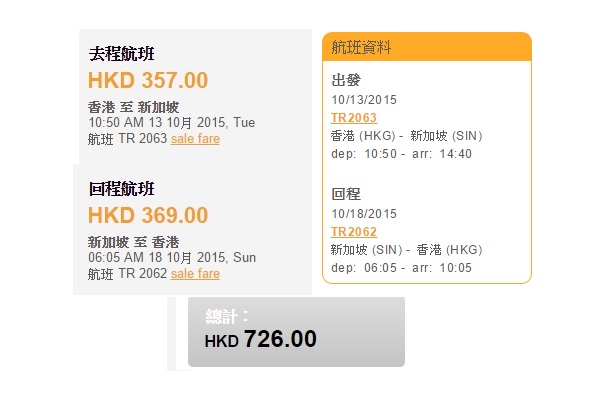Open flight TR2062 details link

(x=354, y=232)
